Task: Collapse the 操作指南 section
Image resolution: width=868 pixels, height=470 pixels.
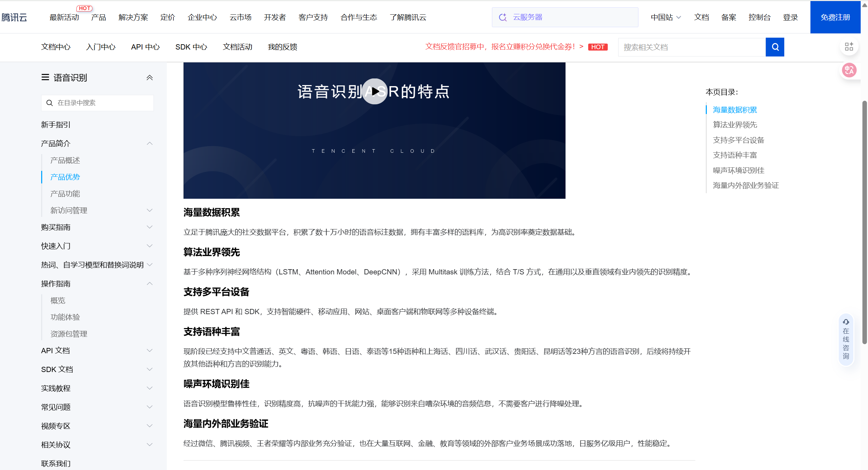Action: tap(150, 283)
